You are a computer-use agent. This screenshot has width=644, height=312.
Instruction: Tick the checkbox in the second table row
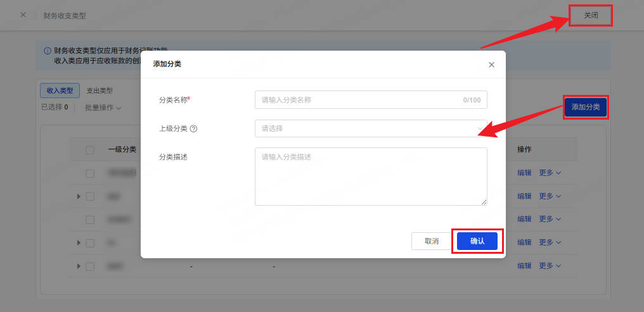[90, 196]
